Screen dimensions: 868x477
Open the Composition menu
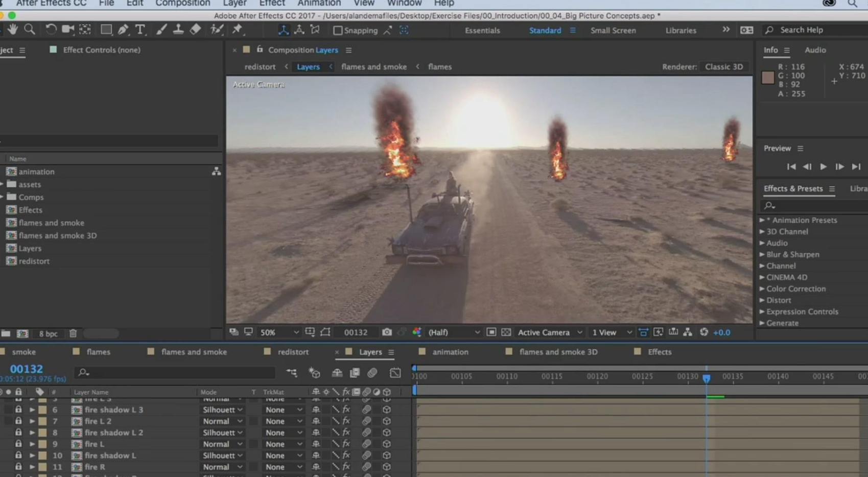point(182,4)
